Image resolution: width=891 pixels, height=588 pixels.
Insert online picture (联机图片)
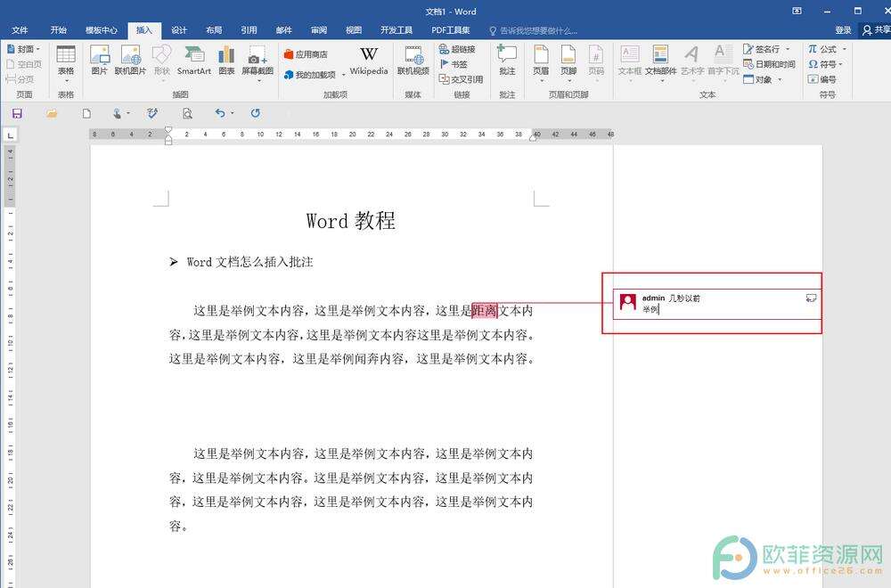click(130, 61)
